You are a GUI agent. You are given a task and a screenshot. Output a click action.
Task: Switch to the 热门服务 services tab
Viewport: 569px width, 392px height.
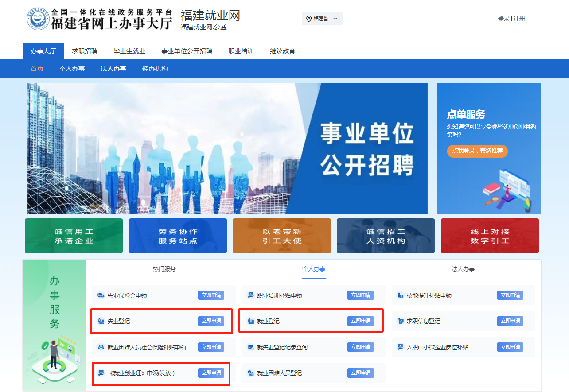[x=164, y=269]
